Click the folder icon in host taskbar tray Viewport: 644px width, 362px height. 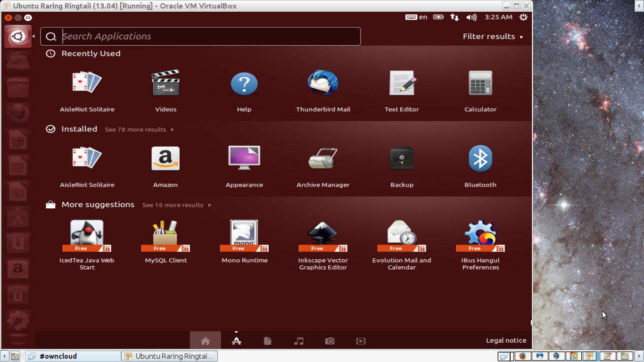point(625,356)
